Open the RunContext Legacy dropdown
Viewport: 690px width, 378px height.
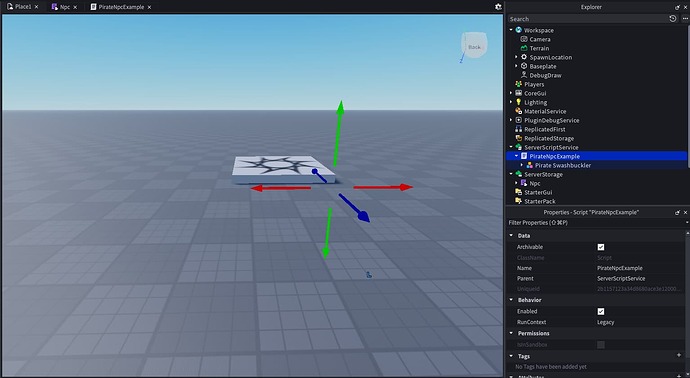606,322
